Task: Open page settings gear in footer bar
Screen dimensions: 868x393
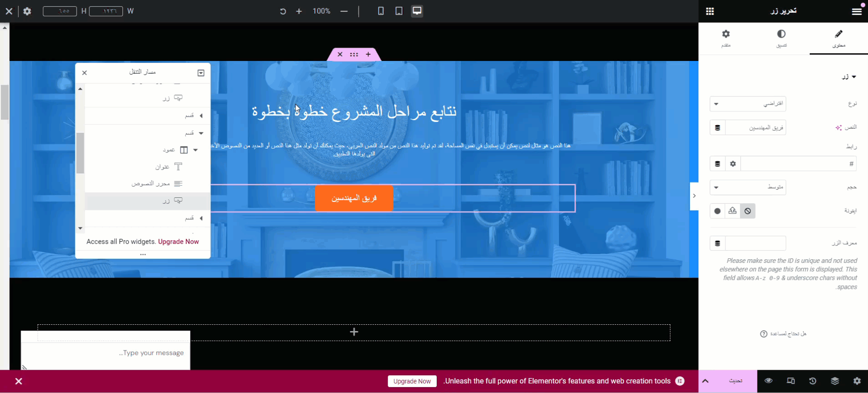Action: 857,381
